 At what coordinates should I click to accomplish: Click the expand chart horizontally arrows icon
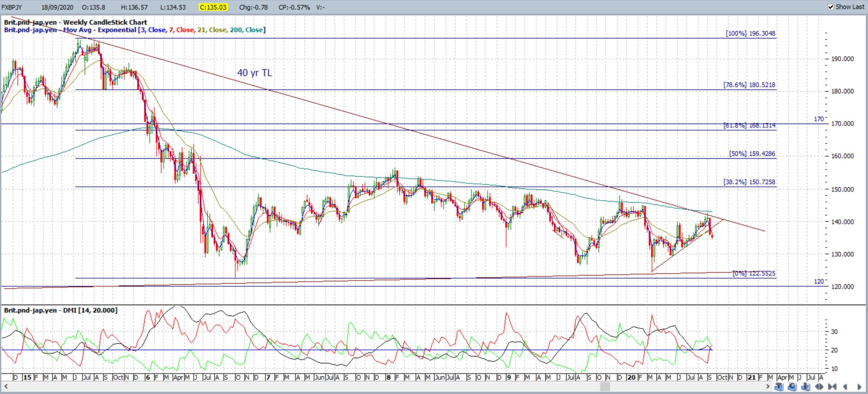(x=819, y=386)
